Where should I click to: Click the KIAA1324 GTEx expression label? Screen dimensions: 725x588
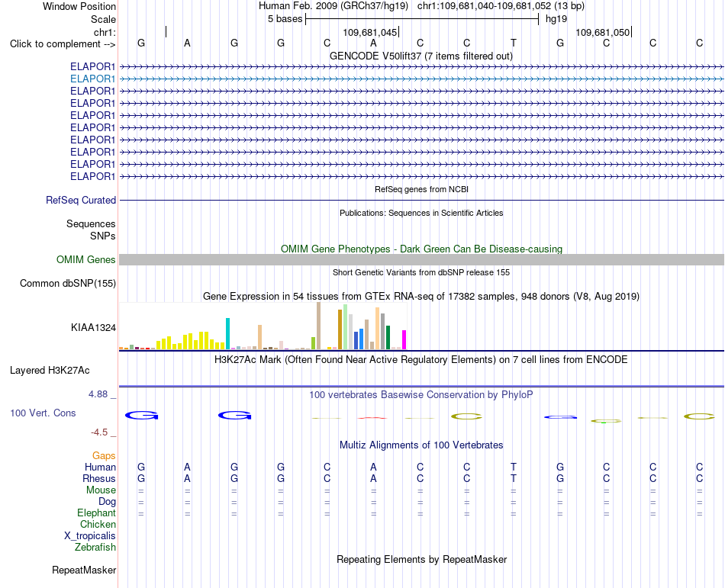(93, 327)
